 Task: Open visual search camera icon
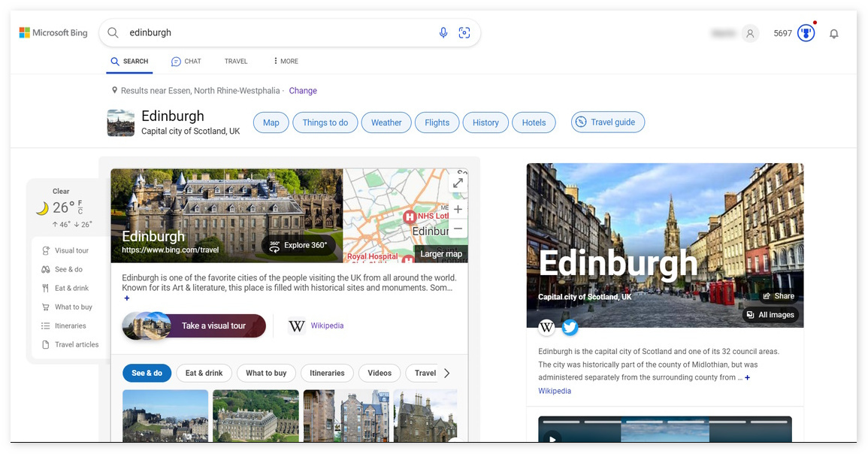(464, 32)
